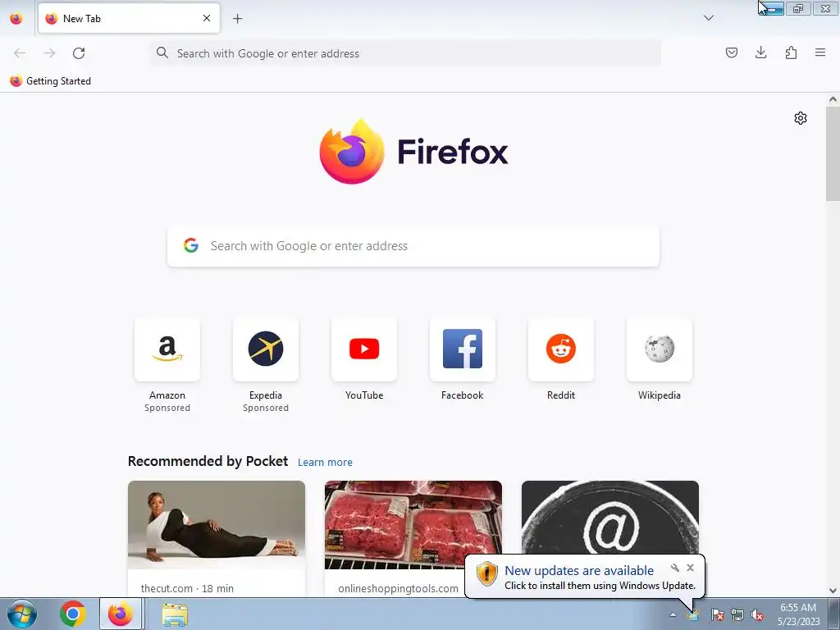This screenshot has width=840, height=630.
Task: Open the @ symbol Pocket story thumbnail
Action: click(x=610, y=518)
